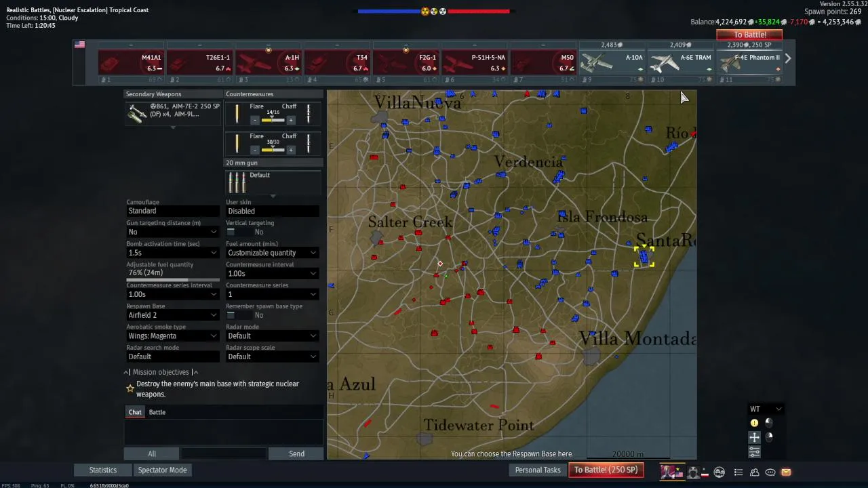Image resolution: width=868 pixels, height=488 pixels.
Task: Open the mail envelope icon
Action: 786,472
